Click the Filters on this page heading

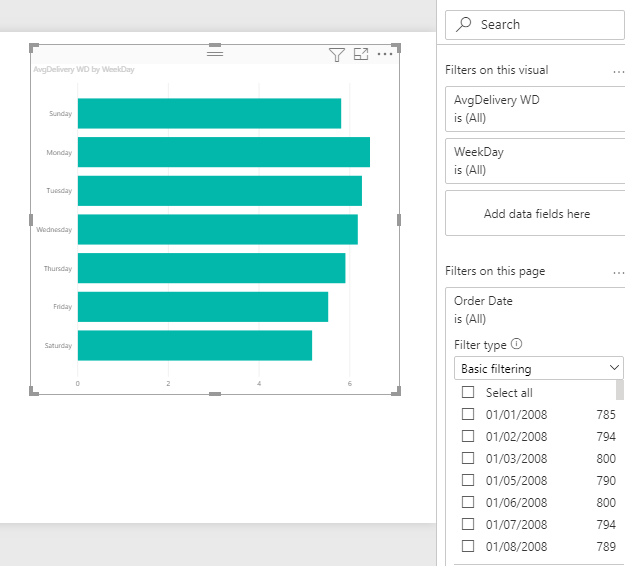coord(495,271)
